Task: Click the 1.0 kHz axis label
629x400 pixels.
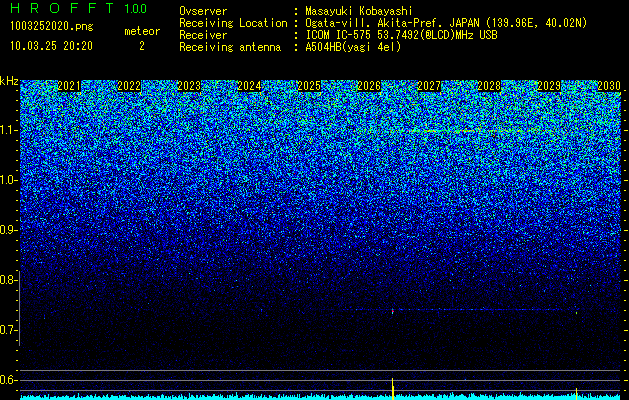Action: 8,180
